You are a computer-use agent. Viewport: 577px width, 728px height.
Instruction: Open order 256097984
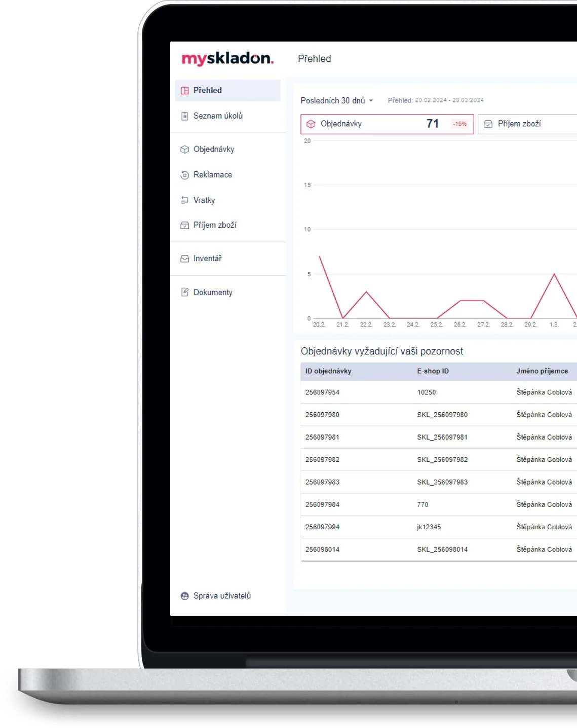(x=322, y=504)
